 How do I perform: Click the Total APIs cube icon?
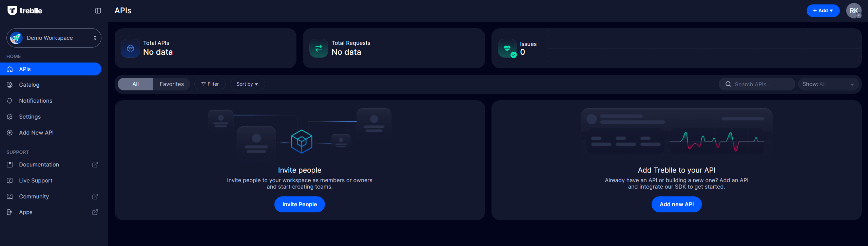pos(130,48)
